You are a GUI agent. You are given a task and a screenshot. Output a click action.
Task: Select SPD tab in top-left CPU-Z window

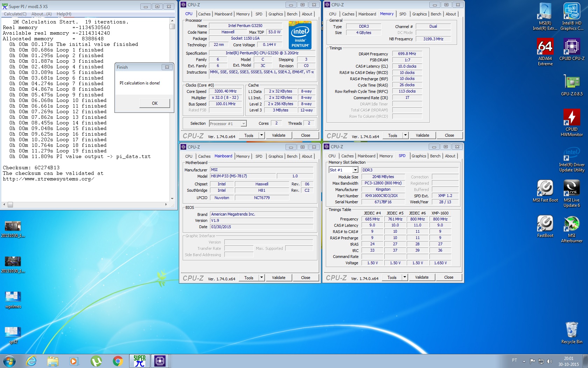coord(259,14)
